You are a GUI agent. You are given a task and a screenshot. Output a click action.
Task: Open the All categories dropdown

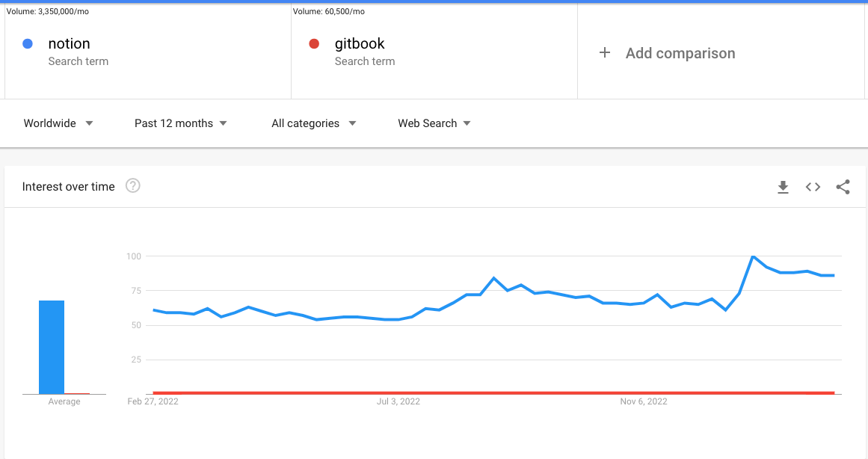pyautogui.click(x=313, y=123)
